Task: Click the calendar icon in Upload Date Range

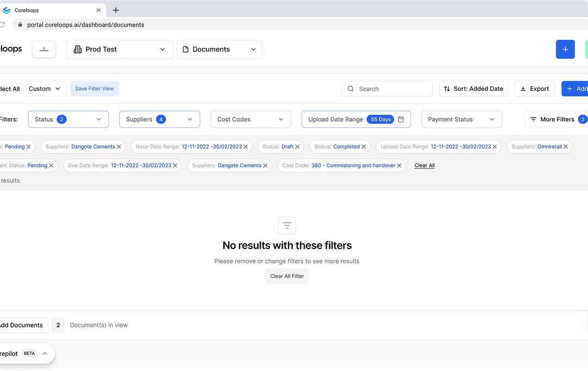Action: (401, 119)
